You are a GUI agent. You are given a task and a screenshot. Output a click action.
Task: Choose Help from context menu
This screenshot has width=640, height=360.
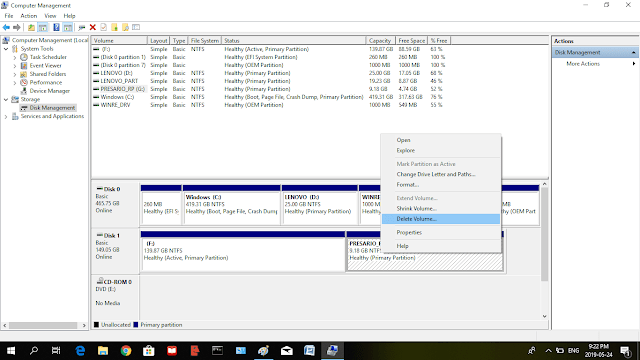[441, 246]
